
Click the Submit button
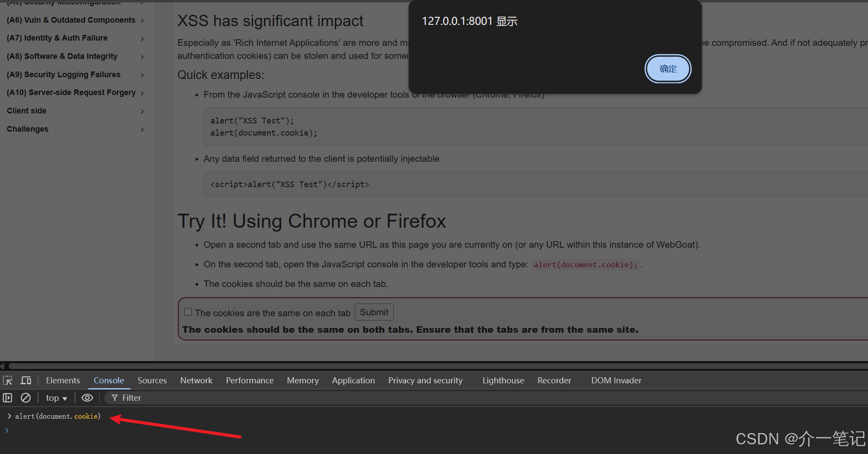pos(374,312)
